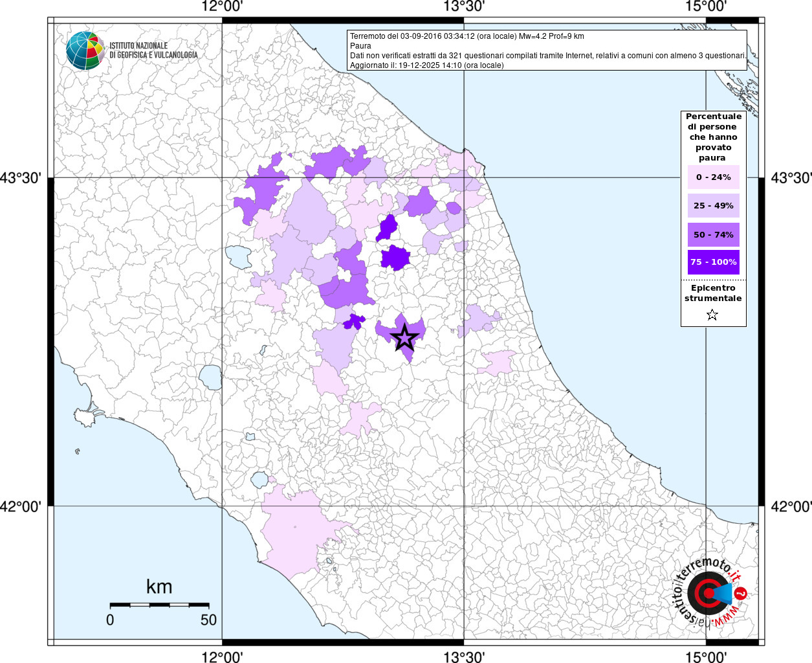
Task: Select the 75 - 100% legend swatch
Action: click(713, 262)
